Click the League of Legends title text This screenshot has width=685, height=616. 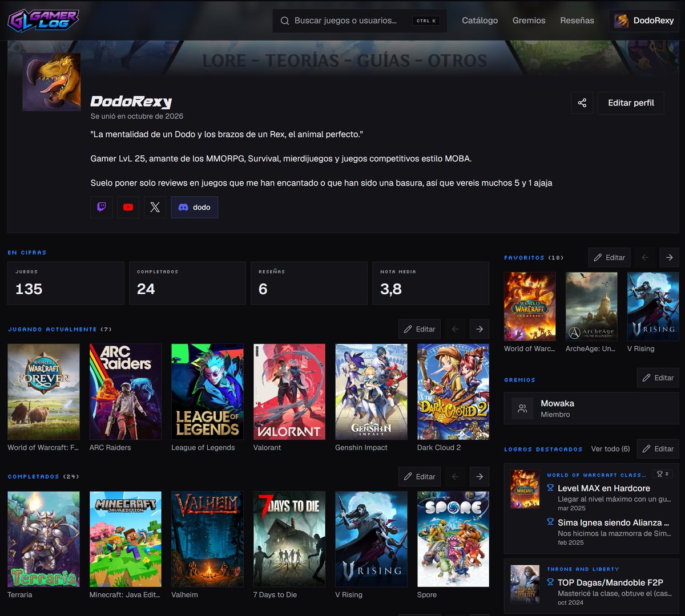tap(203, 448)
